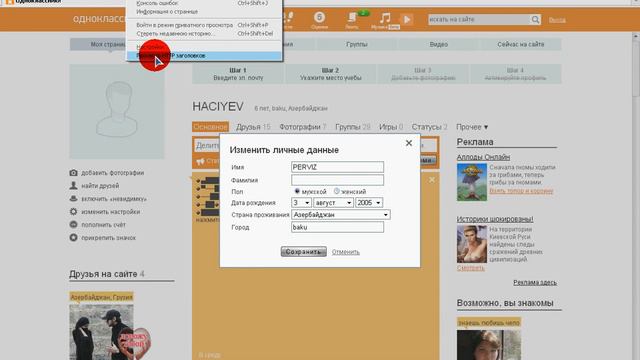Select the 'мужской' gender option
Screen dimensions: 640x360
pyautogui.click(x=297, y=191)
